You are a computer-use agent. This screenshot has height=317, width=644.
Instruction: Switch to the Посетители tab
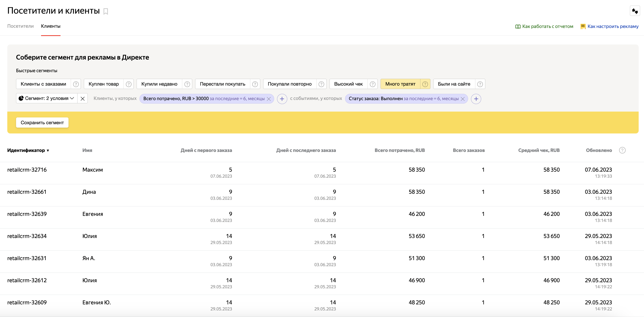pos(20,26)
